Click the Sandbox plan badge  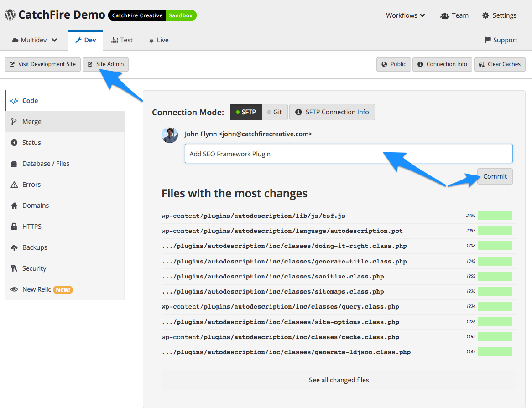click(x=181, y=15)
